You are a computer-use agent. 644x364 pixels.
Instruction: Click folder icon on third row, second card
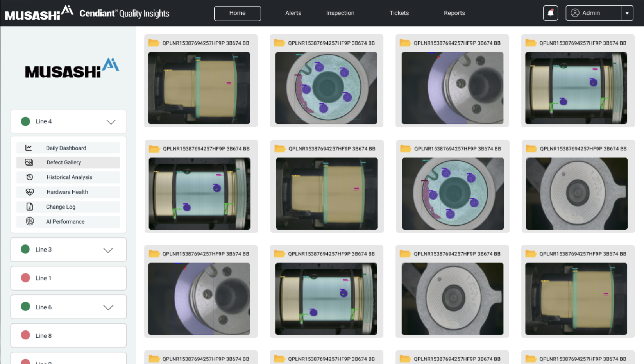(279, 254)
